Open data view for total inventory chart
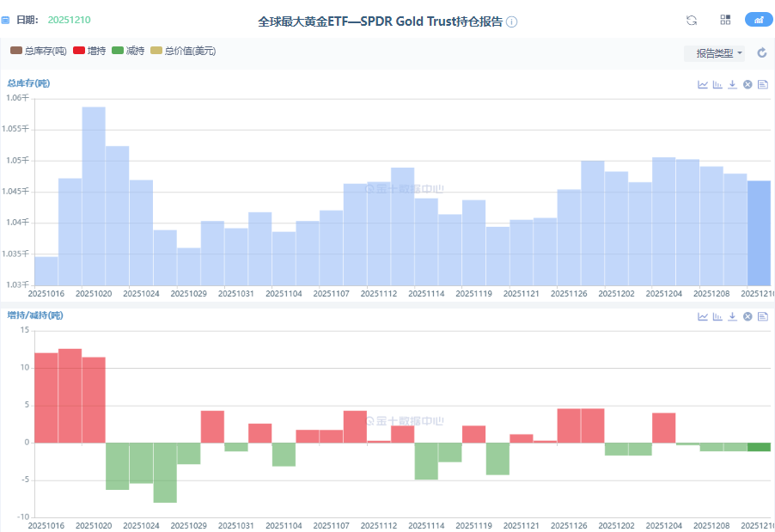 pyautogui.click(x=762, y=84)
